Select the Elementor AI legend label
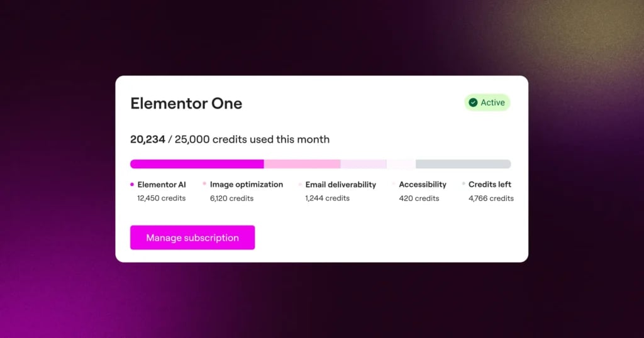 pyautogui.click(x=162, y=185)
